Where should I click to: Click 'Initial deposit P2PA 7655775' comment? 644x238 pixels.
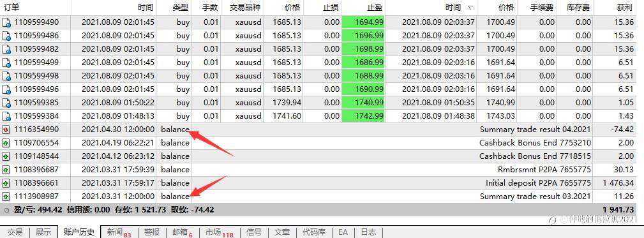point(539,183)
